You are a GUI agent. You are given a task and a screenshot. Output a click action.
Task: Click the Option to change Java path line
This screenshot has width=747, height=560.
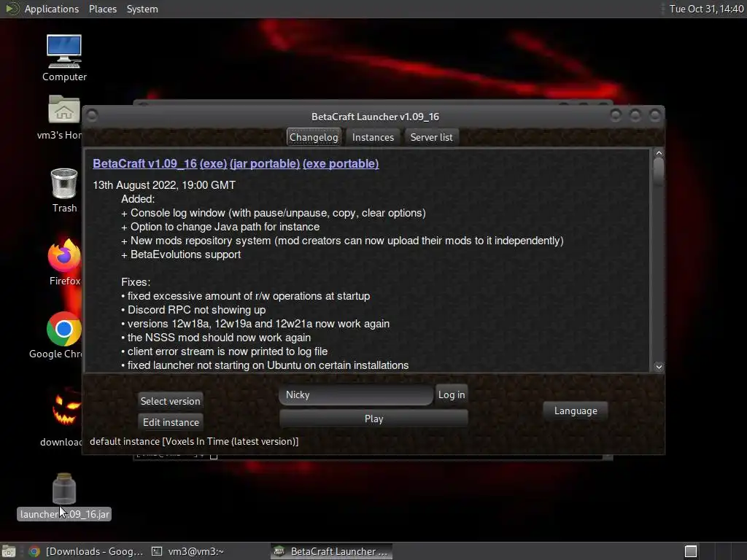[x=220, y=227]
